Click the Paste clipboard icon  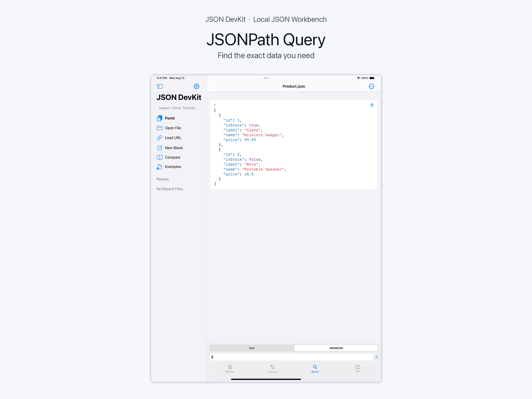(x=159, y=118)
